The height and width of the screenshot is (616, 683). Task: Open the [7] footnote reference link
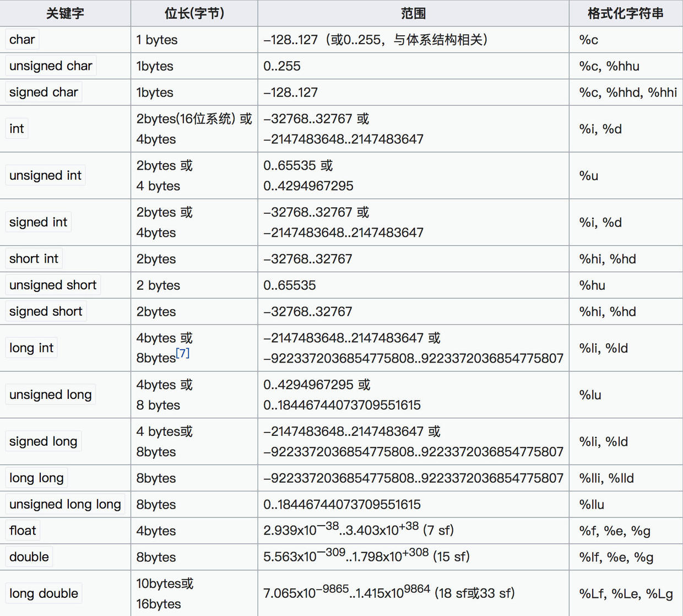tap(182, 354)
